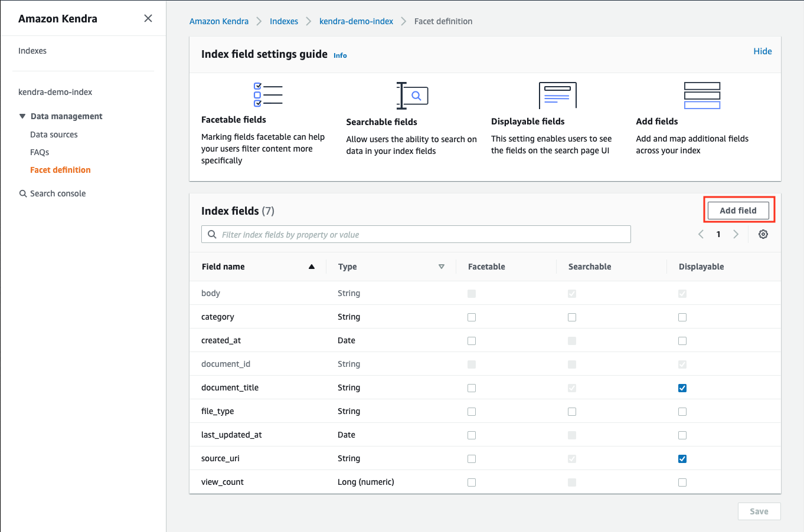
Task: Focus the Filter index fields search box
Action: click(416, 234)
